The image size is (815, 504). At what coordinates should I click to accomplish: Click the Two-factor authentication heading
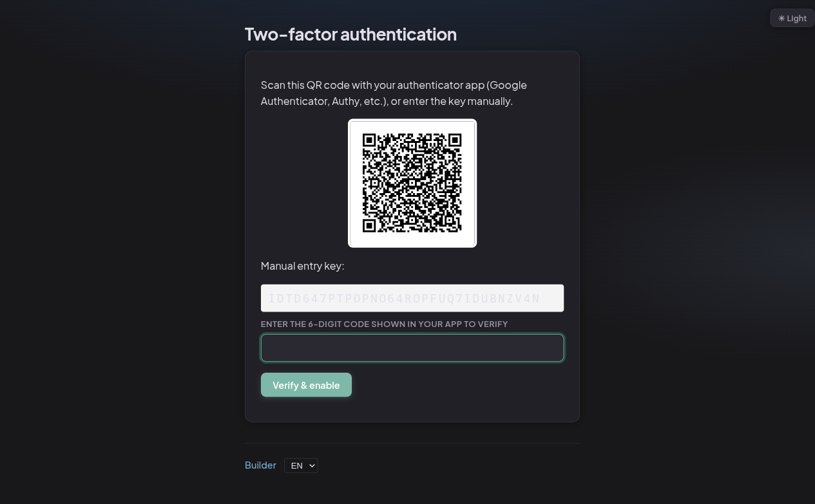point(350,34)
